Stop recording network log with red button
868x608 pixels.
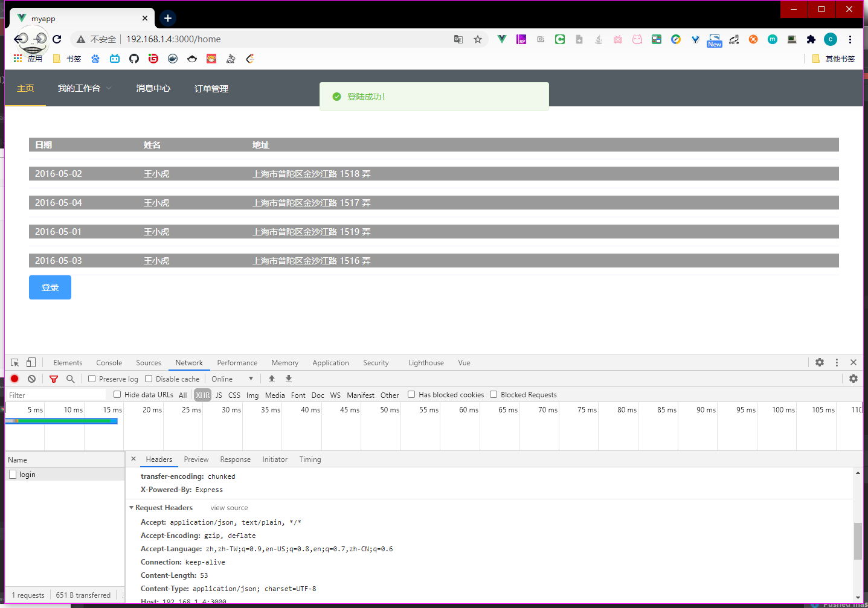(15, 379)
